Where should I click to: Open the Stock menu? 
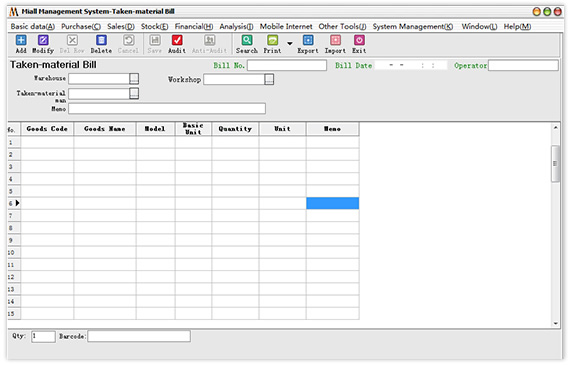coord(154,26)
